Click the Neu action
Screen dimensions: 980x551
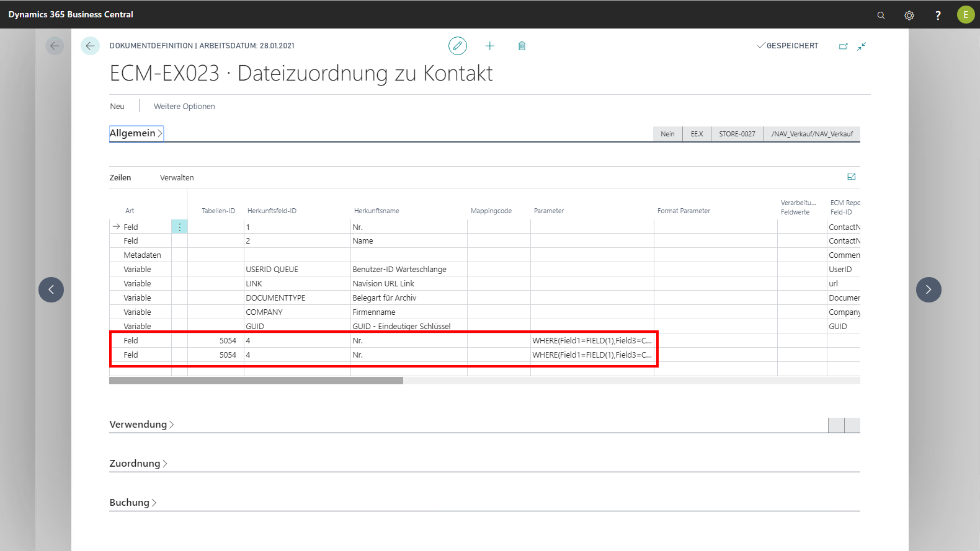click(117, 107)
